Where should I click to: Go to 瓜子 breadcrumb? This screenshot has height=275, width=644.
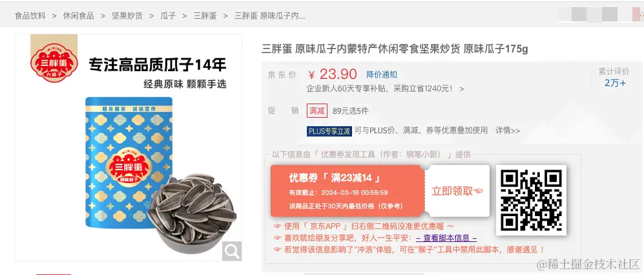click(168, 16)
